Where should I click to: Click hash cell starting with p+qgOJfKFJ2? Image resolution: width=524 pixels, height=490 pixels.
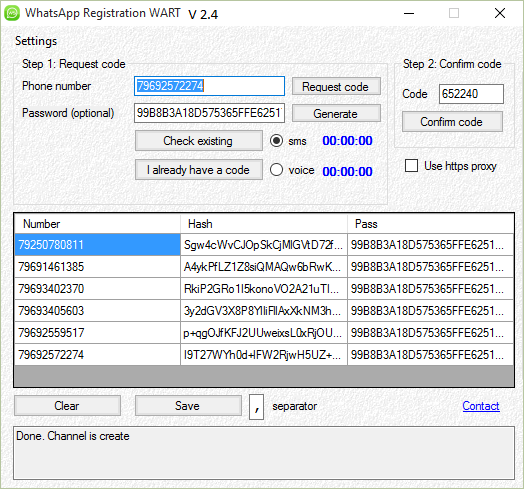264,333
